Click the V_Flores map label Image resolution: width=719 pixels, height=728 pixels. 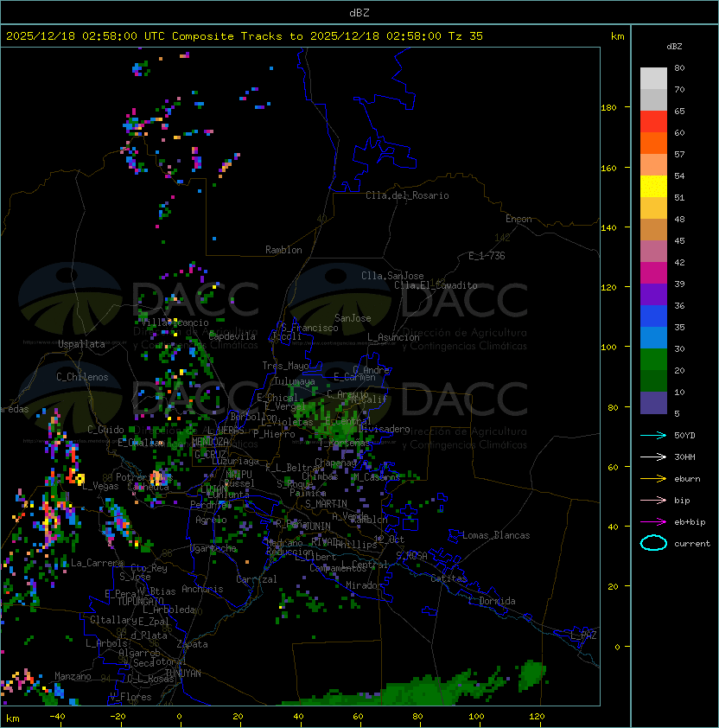[130, 697]
